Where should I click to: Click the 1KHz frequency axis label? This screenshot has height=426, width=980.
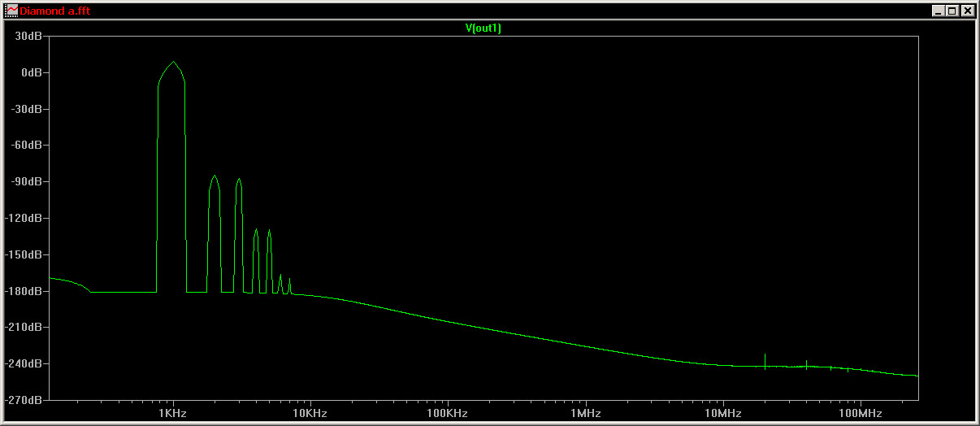pyautogui.click(x=174, y=414)
